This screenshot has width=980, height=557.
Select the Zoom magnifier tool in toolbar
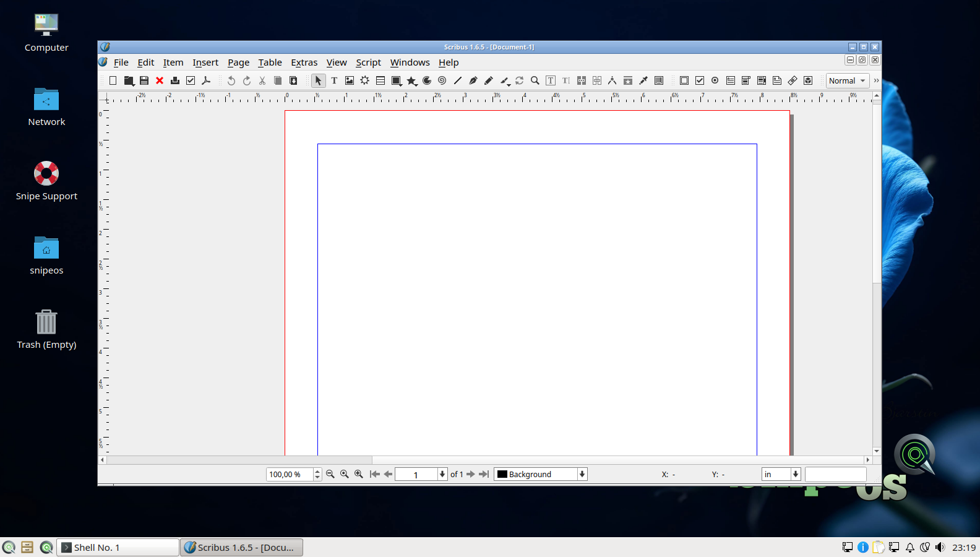[535, 80]
